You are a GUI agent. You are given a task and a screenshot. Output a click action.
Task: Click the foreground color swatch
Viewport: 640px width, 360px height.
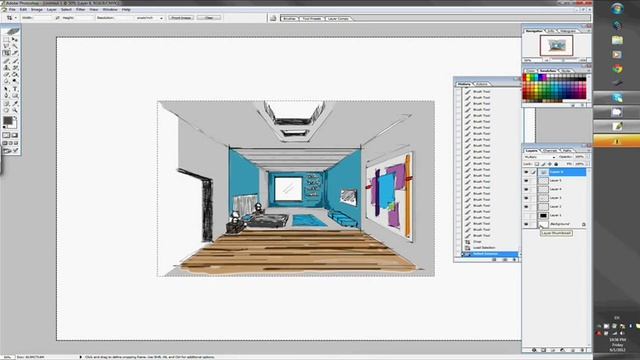8,120
